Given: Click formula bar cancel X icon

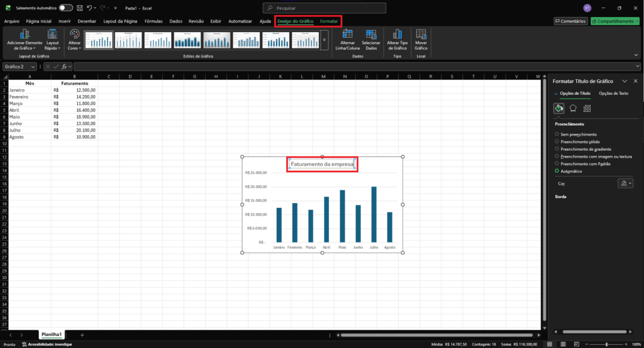Looking at the screenshot, I should click(x=48, y=67).
